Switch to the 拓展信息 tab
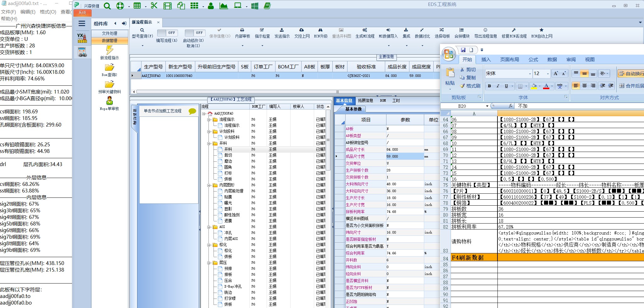Screen dimensions: 644x308 pyautogui.click(x=365, y=101)
